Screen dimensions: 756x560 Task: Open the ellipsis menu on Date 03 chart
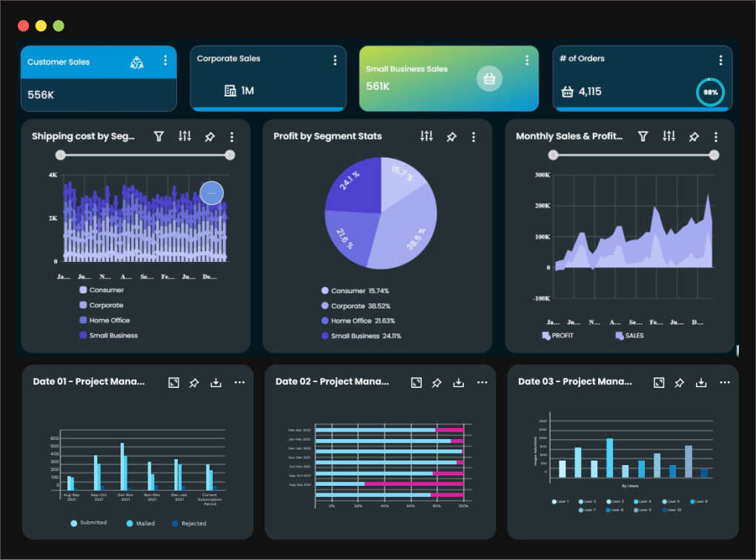coord(725,382)
